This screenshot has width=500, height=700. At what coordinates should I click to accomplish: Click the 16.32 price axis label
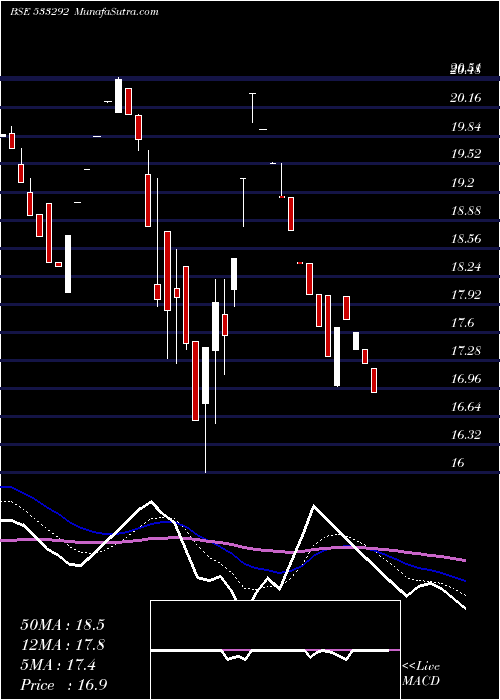click(x=466, y=435)
